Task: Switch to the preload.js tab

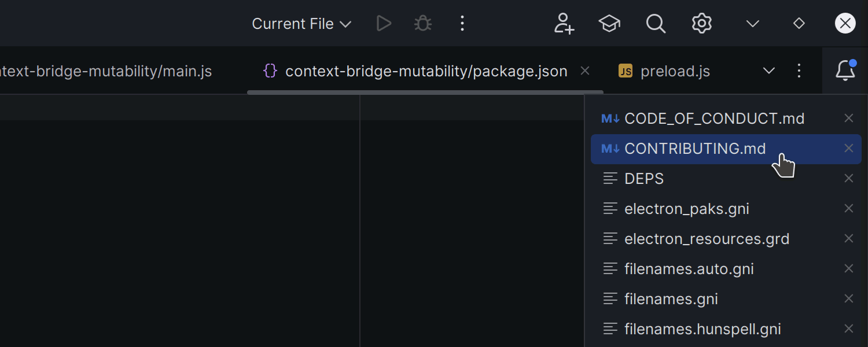Action: click(675, 71)
